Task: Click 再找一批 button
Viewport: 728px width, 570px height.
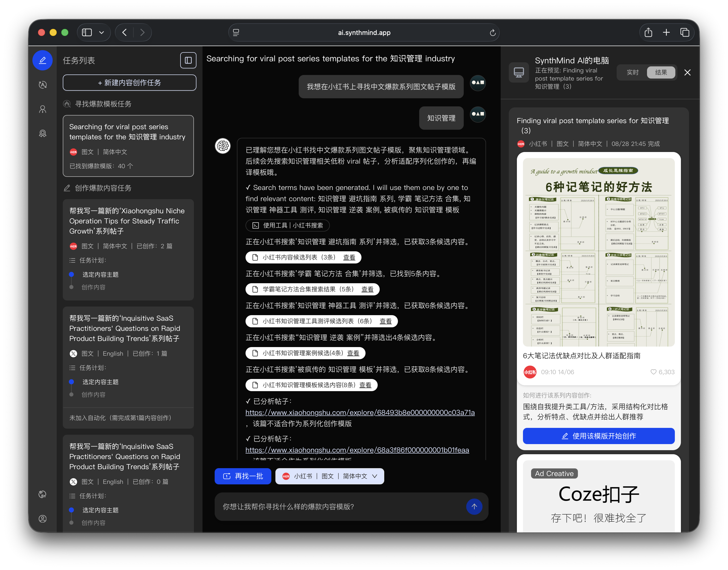Action: tap(243, 476)
